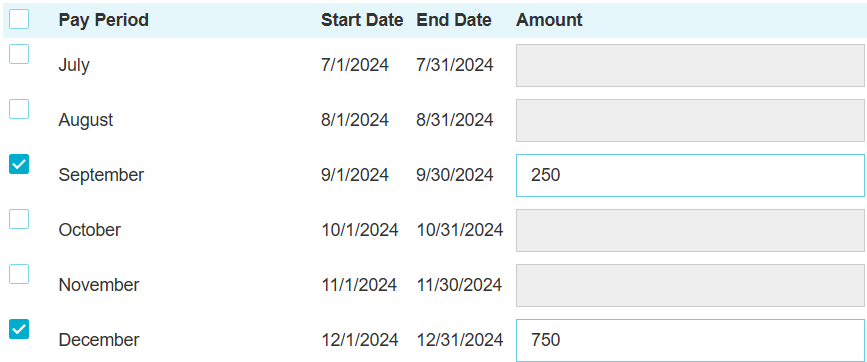The image size is (867, 362).
Task: Uncheck the December pay period checkbox
Action: 19,329
